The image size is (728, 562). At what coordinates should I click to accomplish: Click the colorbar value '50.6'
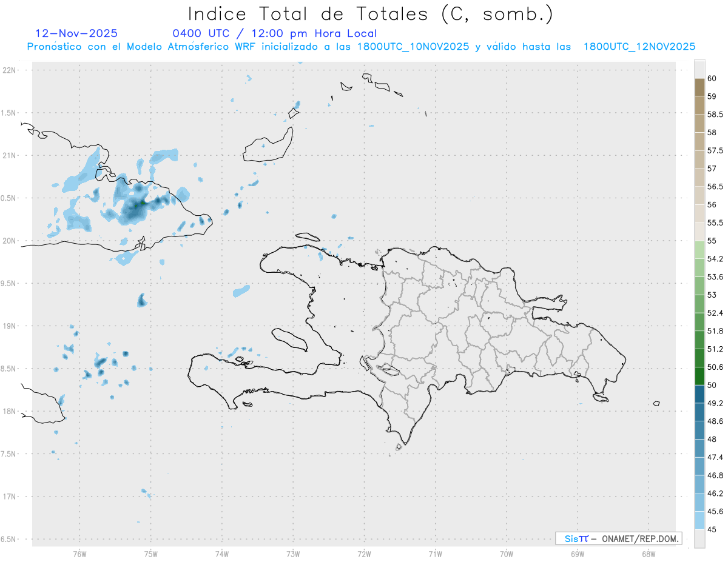point(715,367)
